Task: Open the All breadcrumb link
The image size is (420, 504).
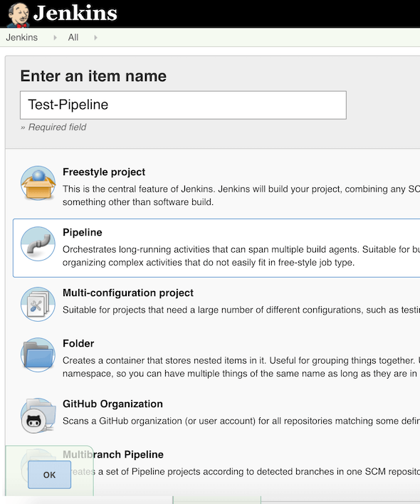Action: tap(73, 38)
